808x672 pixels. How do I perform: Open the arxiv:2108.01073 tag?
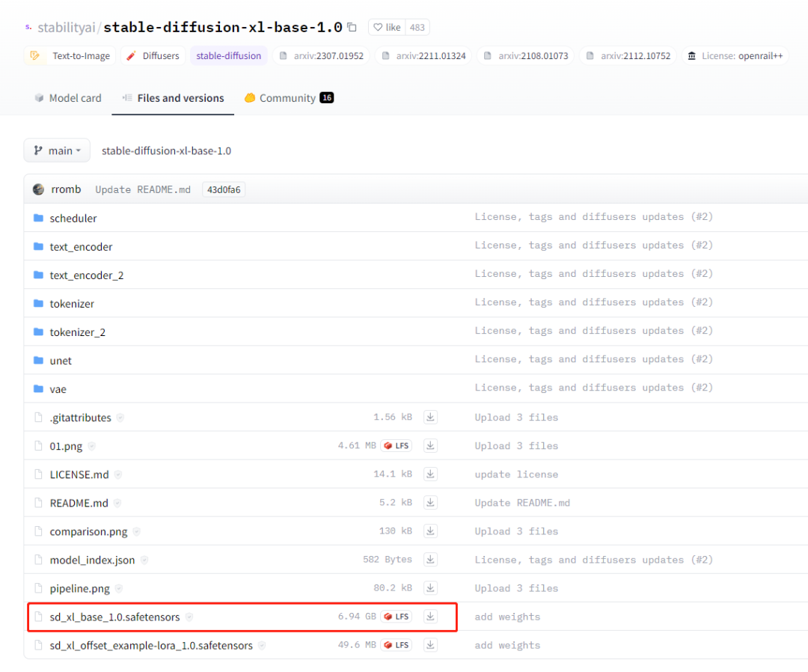(x=526, y=55)
